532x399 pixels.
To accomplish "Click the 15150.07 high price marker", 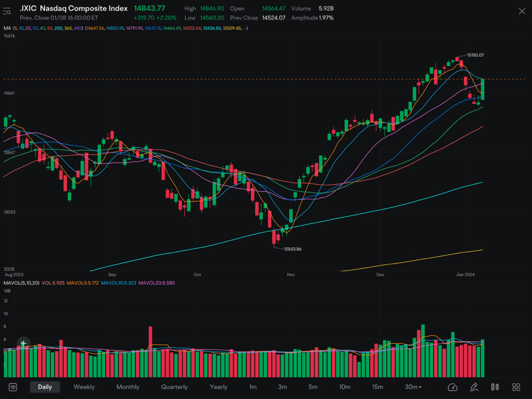I will pyautogui.click(x=475, y=55).
